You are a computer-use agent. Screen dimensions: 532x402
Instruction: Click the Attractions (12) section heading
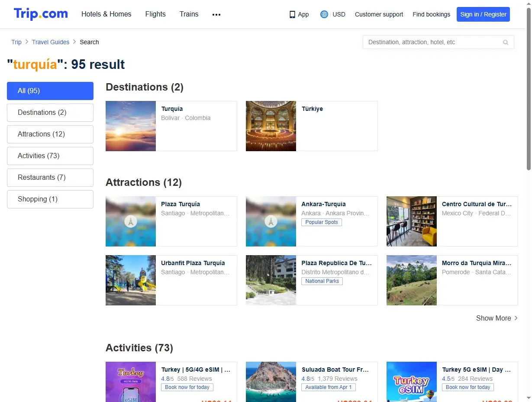tap(144, 182)
